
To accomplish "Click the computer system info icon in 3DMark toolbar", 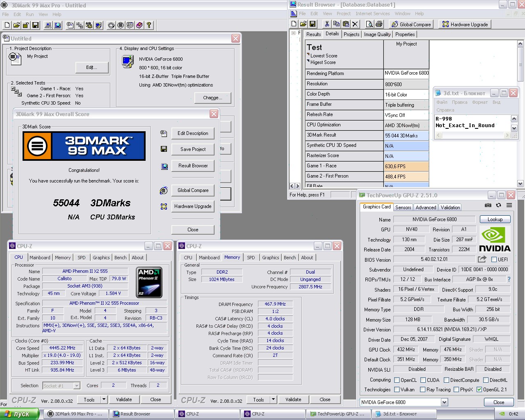I will click(48, 25).
